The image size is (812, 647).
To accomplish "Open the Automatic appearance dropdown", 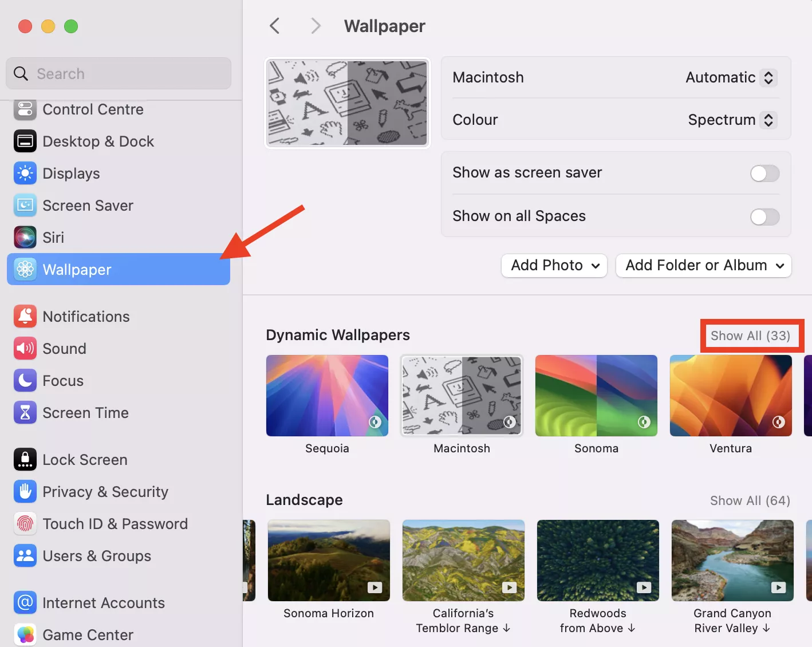I will click(x=730, y=77).
